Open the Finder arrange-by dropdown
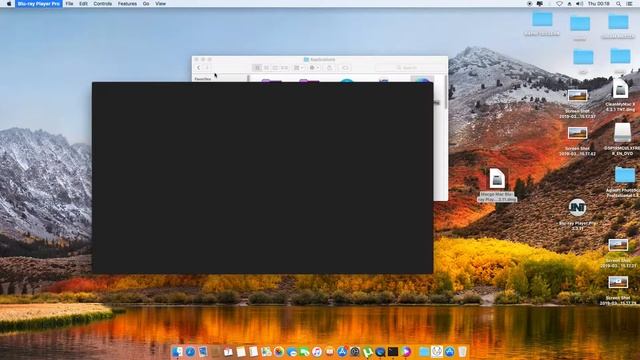 point(299,68)
